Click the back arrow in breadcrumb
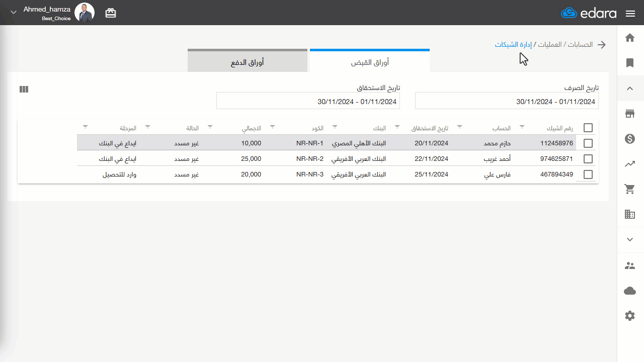This screenshot has width=644, height=362. pyautogui.click(x=602, y=45)
